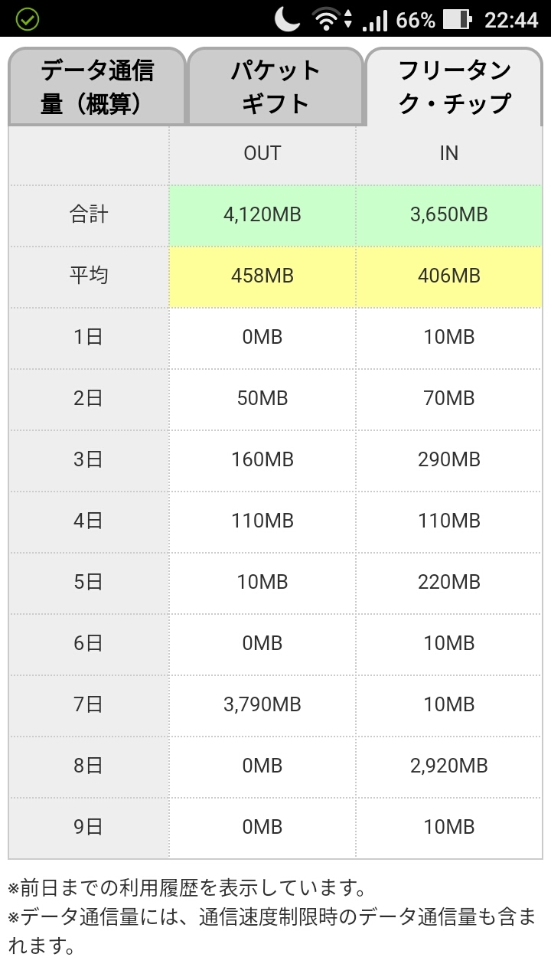Select the 合計 row label

tap(89, 214)
